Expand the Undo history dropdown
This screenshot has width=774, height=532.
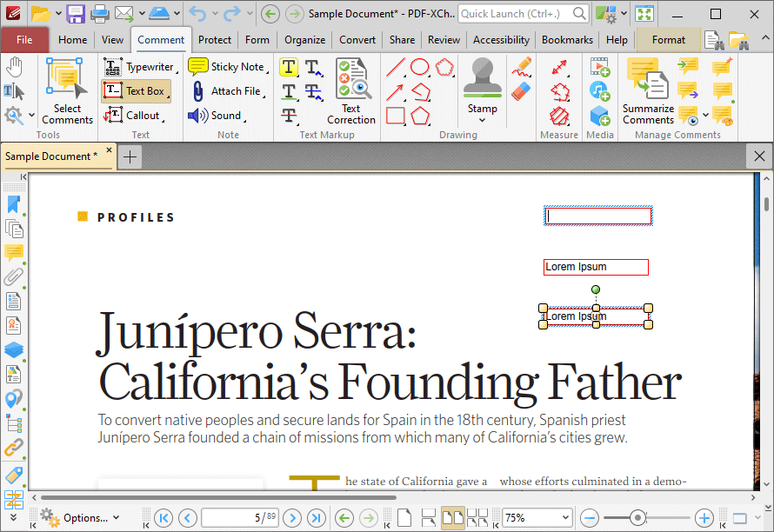pyautogui.click(x=215, y=14)
